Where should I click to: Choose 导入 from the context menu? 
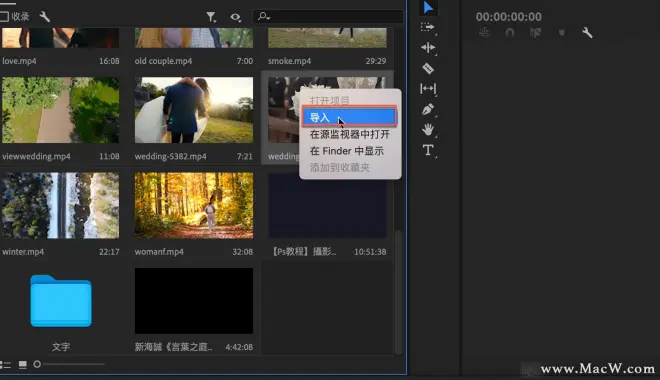point(349,117)
